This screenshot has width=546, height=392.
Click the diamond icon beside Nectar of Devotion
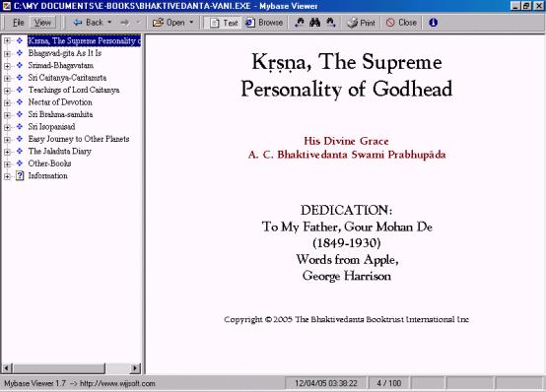[x=20, y=102]
